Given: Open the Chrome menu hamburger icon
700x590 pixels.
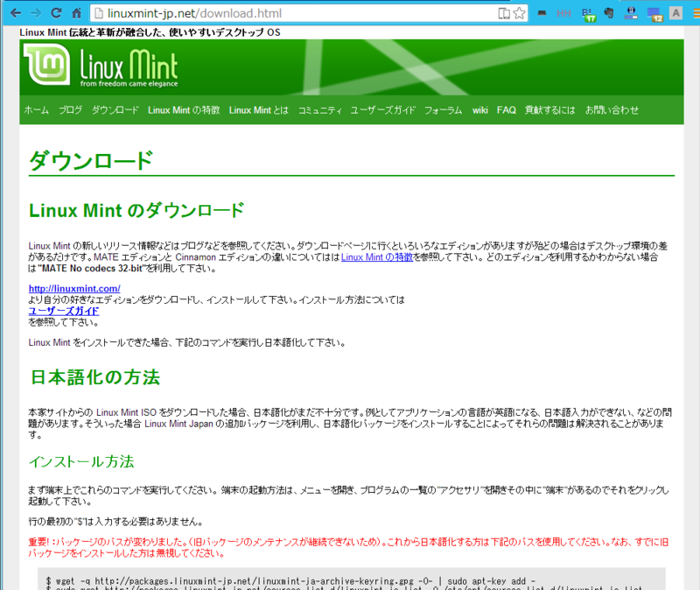Looking at the screenshot, I should coord(696,13).
